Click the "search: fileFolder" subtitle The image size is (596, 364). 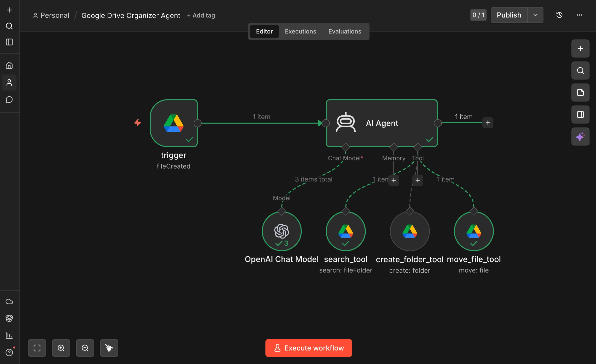pyautogui.click(x=346, y=270)
